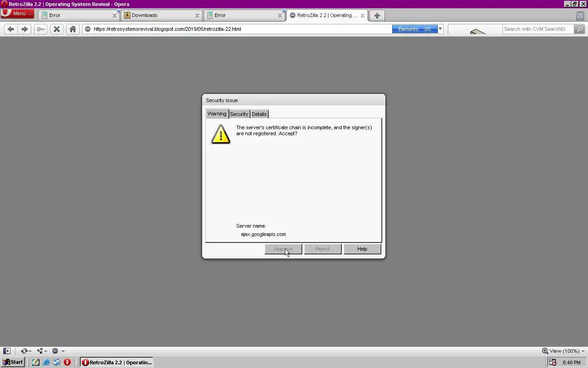588x368 pixels.
Task: Click the zoom magnifier icon beside View
Action: [545, 351]
